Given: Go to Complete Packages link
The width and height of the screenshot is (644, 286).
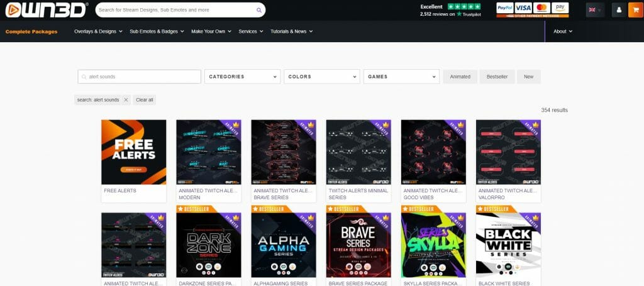Looking at the screenshot, I should [x=31, y=31].
